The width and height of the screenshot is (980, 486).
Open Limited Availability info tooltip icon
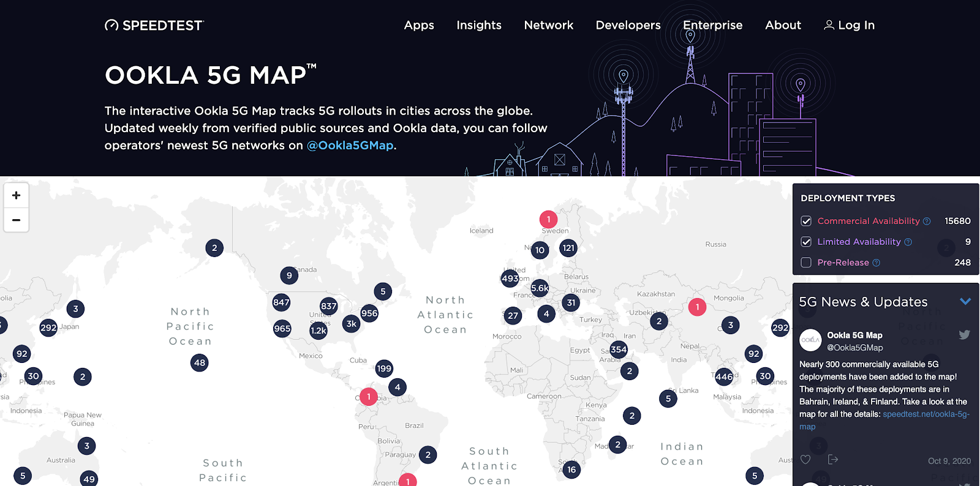pos(908,242)
